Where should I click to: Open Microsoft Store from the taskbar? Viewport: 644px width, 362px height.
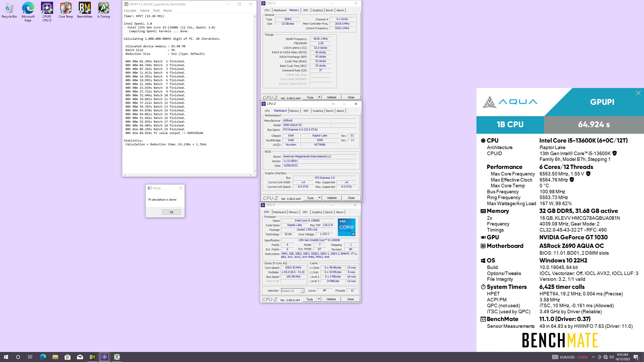[67, 357]
